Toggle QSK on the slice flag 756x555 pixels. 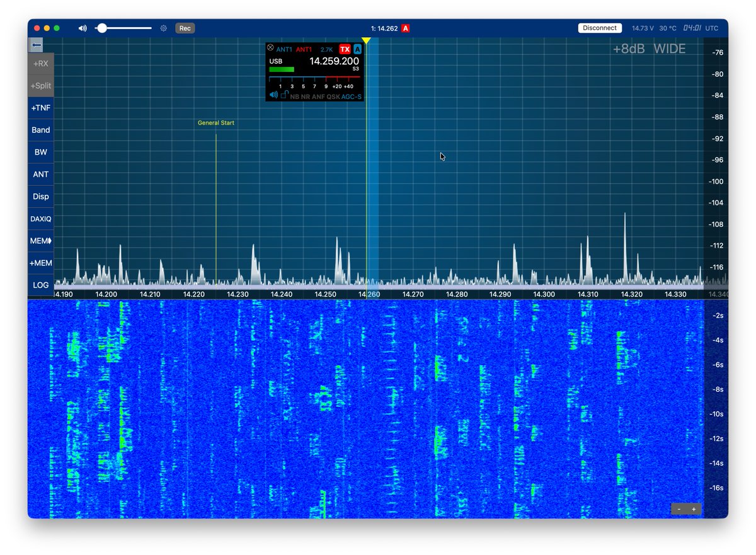[x=333, y=97]
